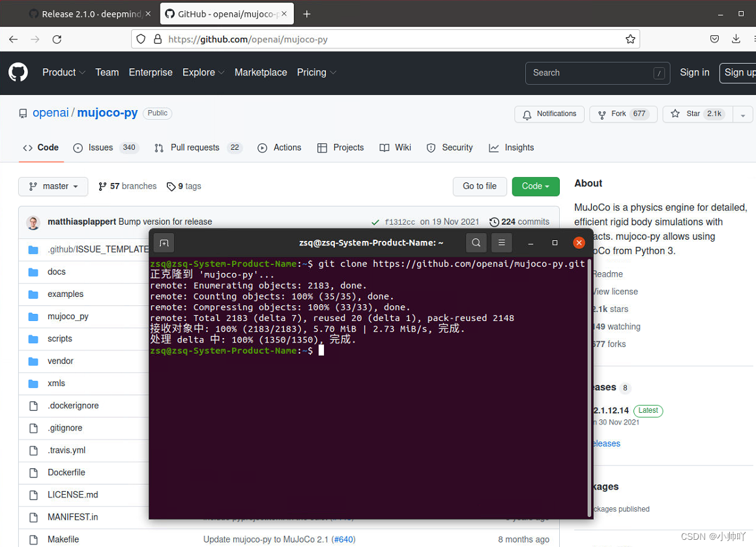Image resolution: width=756 pixels, height=547 pixels.
Task: Open terminal hamburger menu icon
Action: (501, 242)
